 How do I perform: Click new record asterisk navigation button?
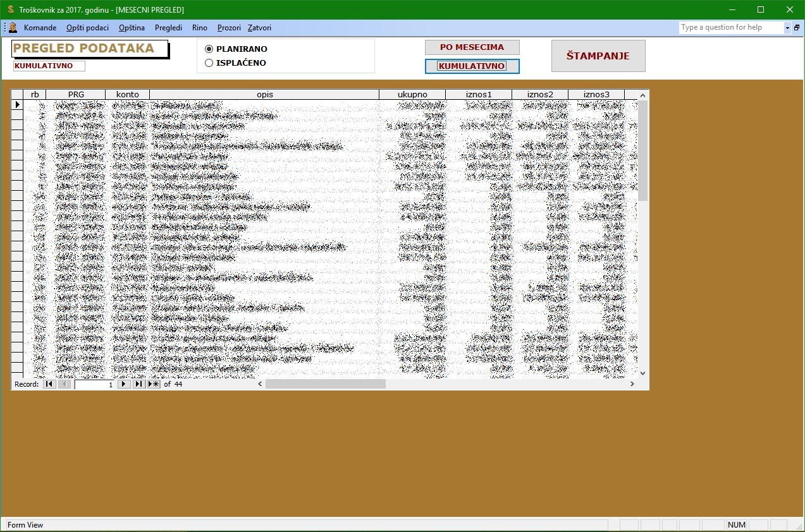(x=154, y=384)
